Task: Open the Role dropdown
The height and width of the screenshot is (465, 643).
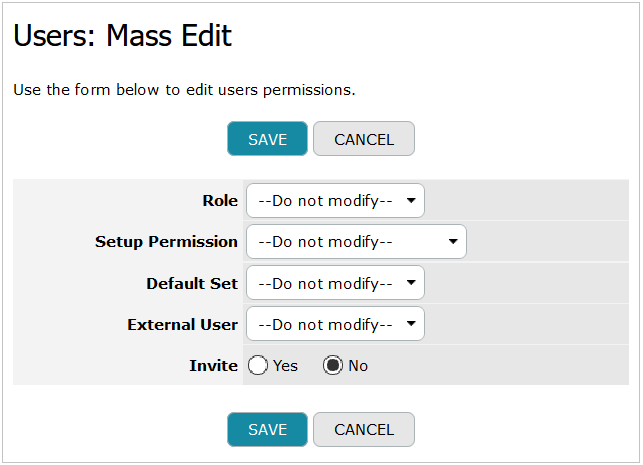Action: click(x=335, y=201)
